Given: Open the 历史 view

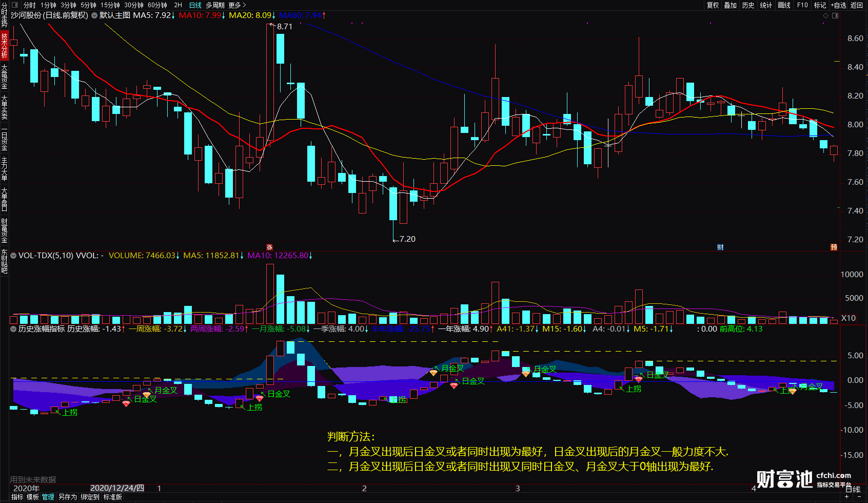Looking at the screenshot, I should 748,5.
